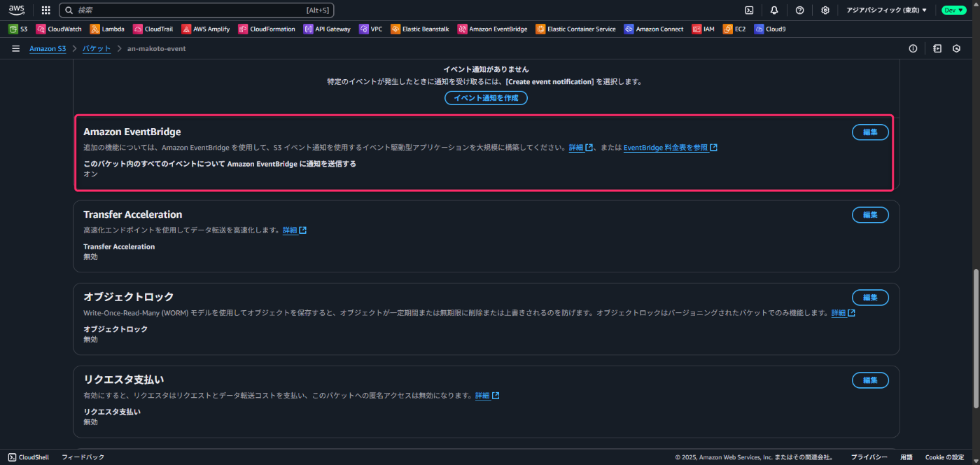Open 詳細 link under Transfer Acceleration

coord(294,230)
